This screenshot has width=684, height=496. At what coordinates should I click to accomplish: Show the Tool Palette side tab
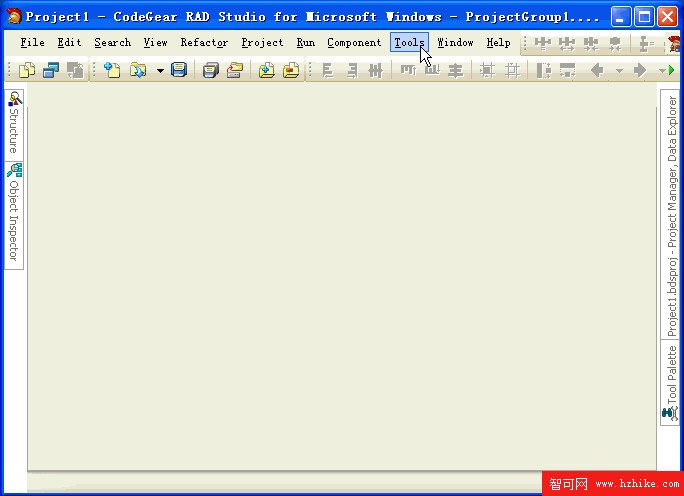tap(670, 383)
